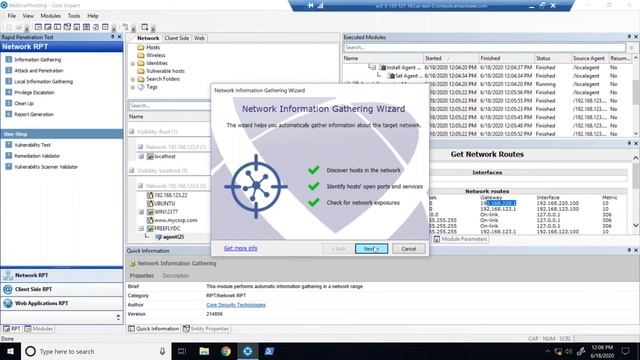
Task: Select the Wireless folder icon
Action: tap(141, 55)
